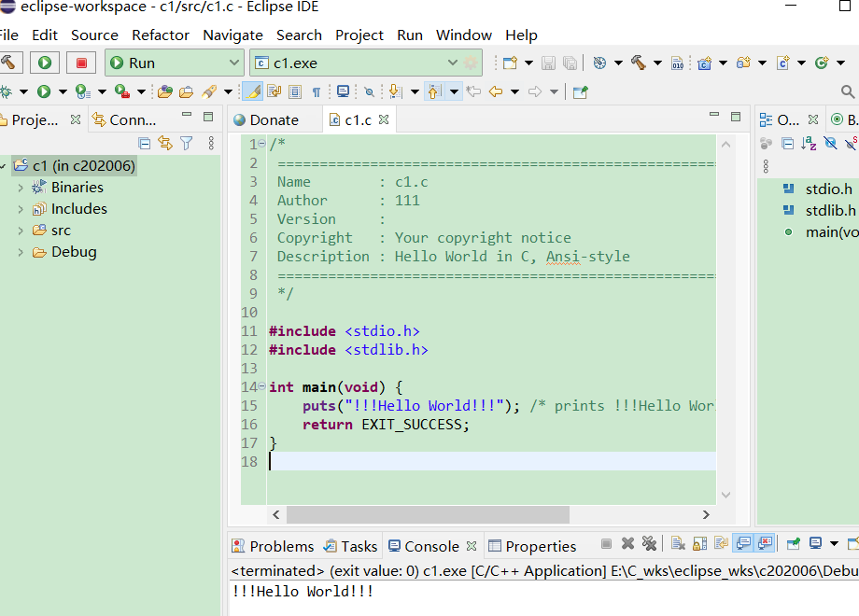Click the Build hammer icon
This screenshot has width=859, height=616.
tap(638, 63)
